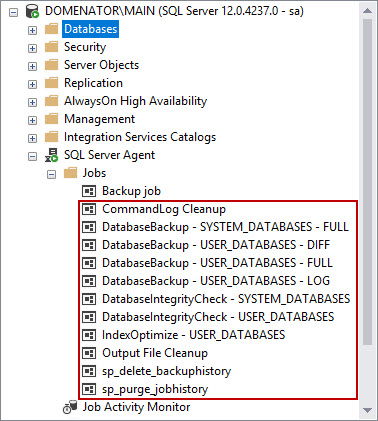
Task: Expand the Security folder node
Action: tap(32, 48)
